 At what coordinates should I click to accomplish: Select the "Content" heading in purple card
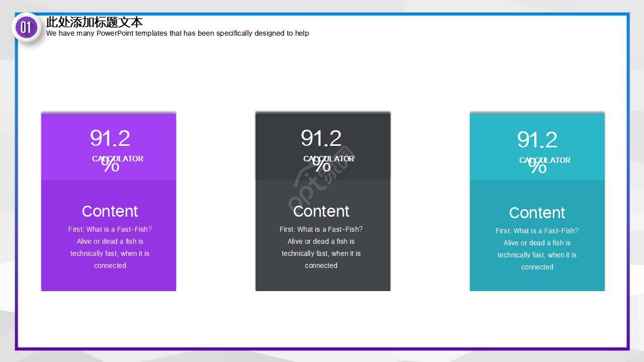tap(110, 211)
